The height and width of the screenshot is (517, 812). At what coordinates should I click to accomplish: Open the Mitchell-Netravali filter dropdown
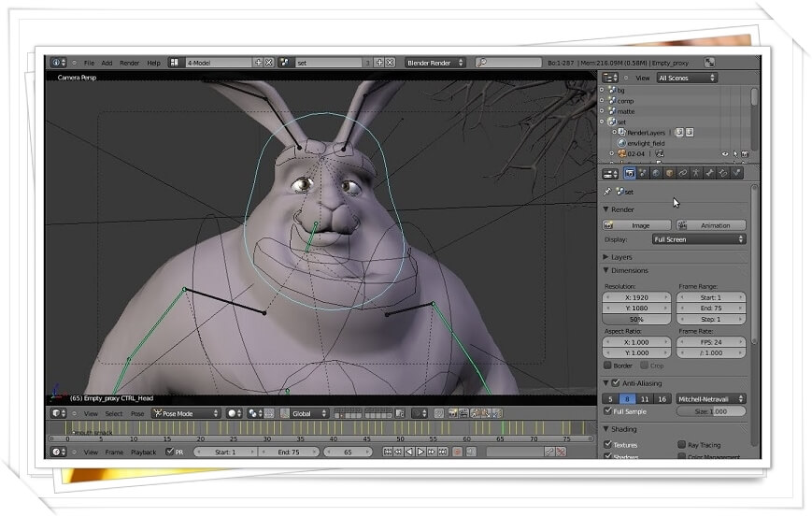711,399
